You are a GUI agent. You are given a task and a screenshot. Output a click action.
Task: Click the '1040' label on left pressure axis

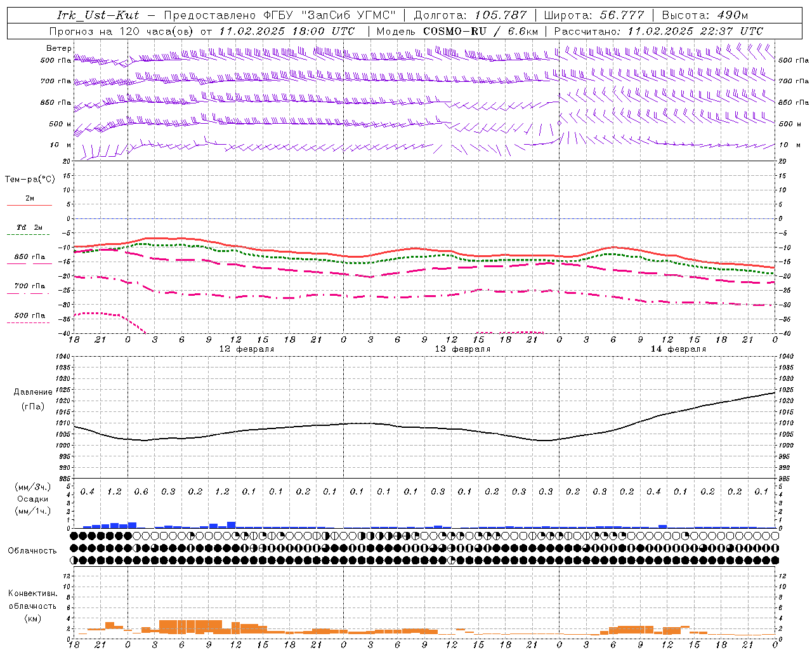tap(62, 357)
